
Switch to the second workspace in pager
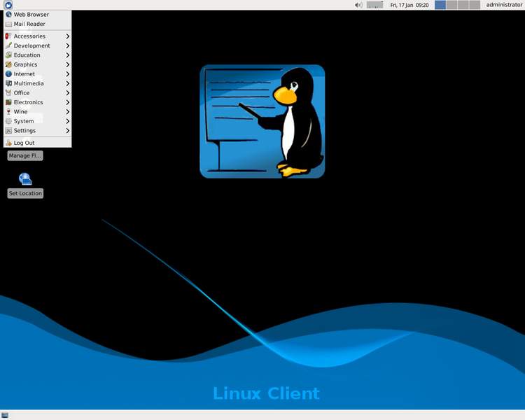[x=451, y=5]
